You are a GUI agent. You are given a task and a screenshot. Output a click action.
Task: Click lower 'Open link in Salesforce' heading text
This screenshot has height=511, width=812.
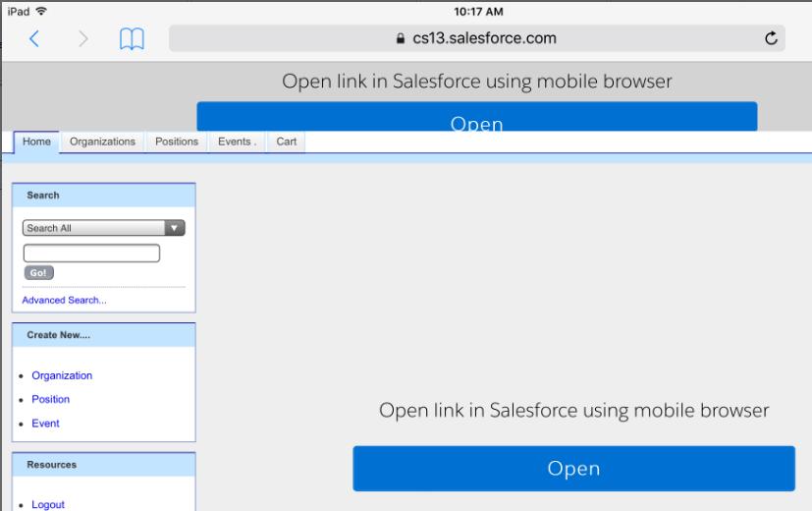tap(573, 411)
